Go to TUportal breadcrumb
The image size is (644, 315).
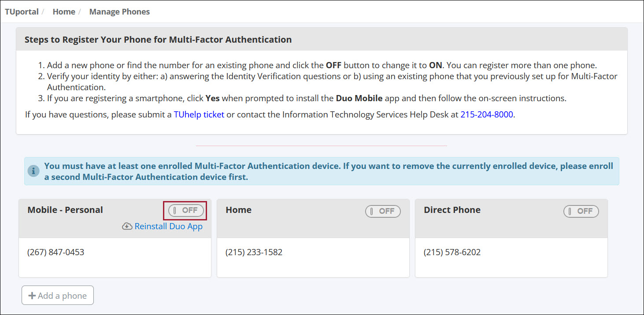(x=22, y=12)
